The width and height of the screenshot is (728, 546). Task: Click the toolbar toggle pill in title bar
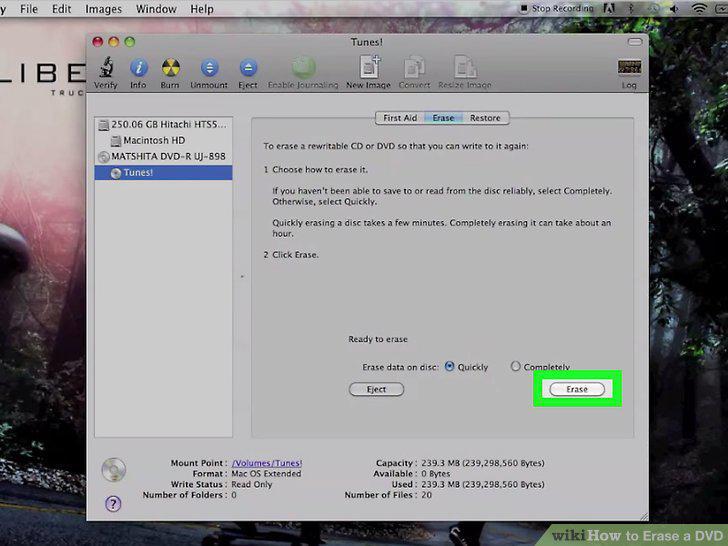pos(635,42)
